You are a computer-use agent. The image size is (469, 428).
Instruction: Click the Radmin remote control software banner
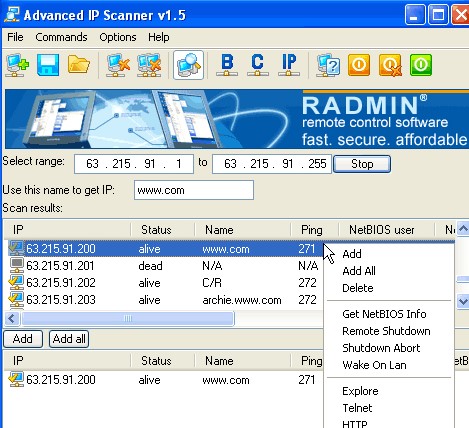point(237,119)
